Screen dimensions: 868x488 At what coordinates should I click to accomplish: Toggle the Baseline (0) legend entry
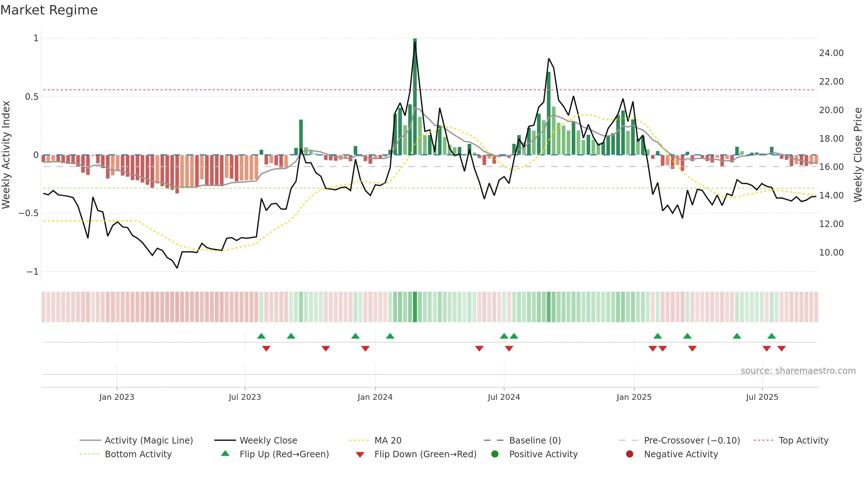pos(522,440)
